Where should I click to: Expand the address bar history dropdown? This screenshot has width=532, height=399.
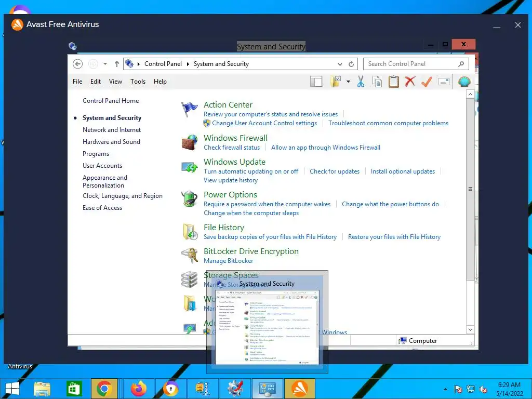coord(340,64)
